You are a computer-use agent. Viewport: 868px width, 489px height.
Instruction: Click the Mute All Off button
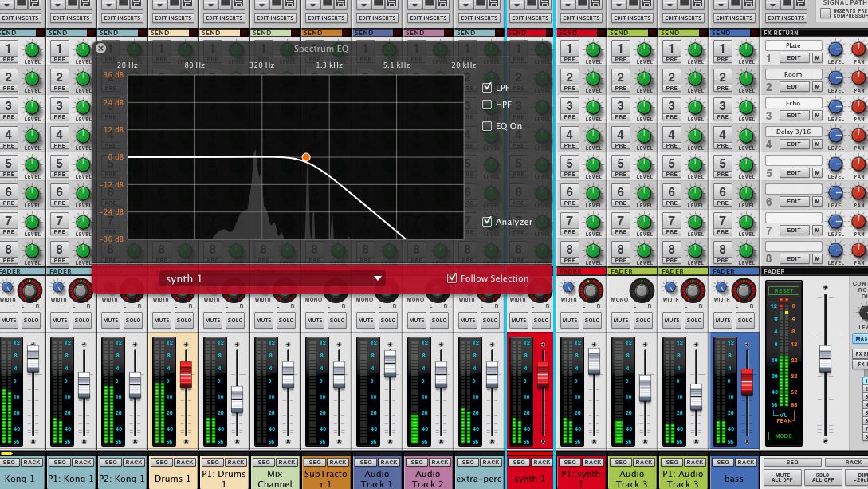(x=782, y=477)
